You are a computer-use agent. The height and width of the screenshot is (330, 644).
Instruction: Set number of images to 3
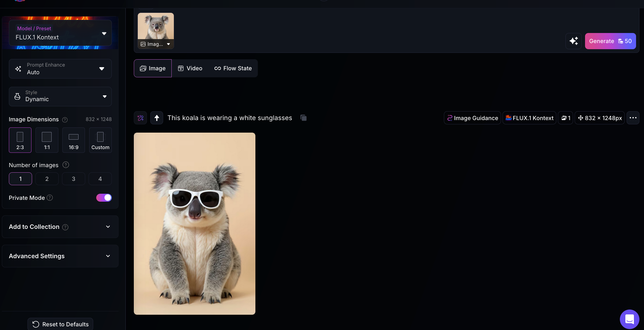(74, 179)
